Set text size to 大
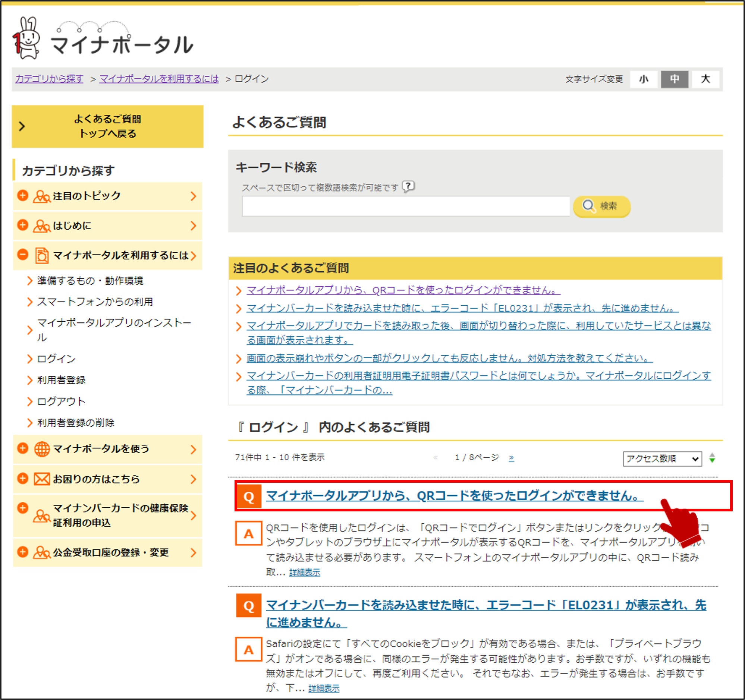Screen dimensions: 745x700 pyautogui.click(x=705, y=79)
